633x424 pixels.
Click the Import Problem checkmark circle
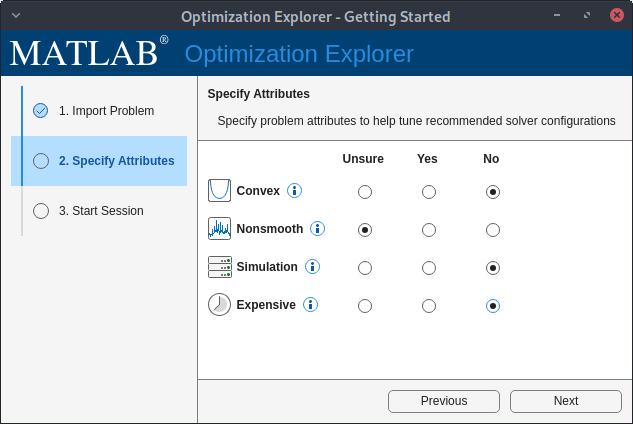(x=41, y=111)
